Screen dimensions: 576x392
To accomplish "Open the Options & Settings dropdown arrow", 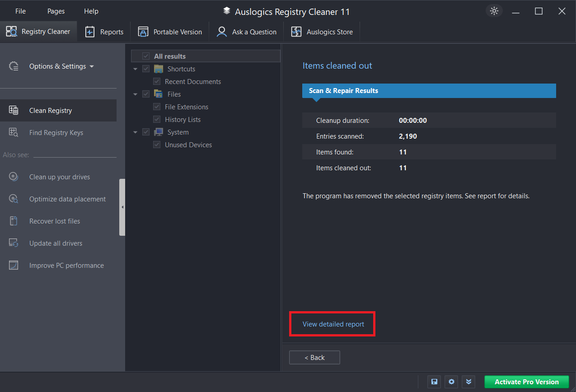I will pos(92,66).
